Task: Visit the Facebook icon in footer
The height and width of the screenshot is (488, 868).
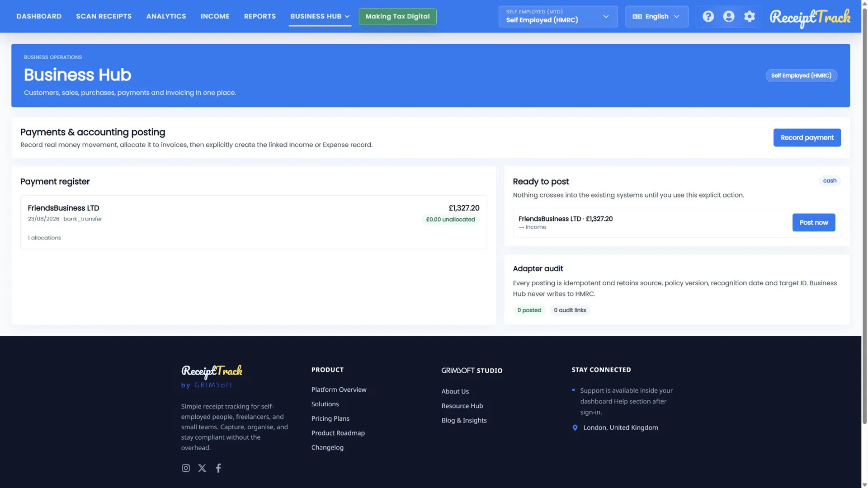Action: [218, 468]
